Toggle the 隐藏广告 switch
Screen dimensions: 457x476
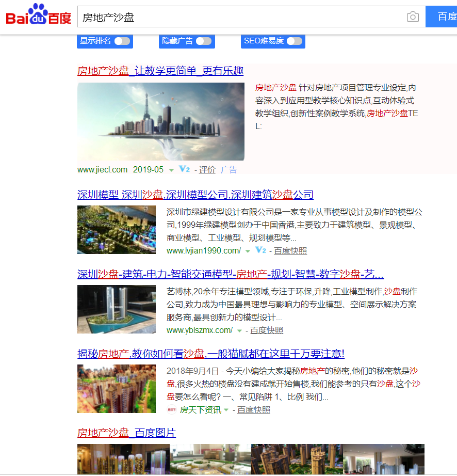pos(204,41)
